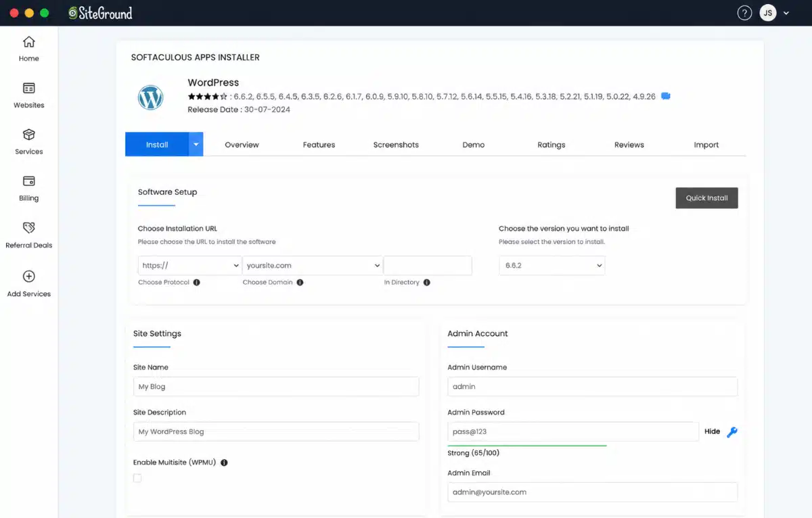Click the "SOFTACULOUS APPS INSTALLER" heading
Screen dimensions: 812x518
coord(196,57)
